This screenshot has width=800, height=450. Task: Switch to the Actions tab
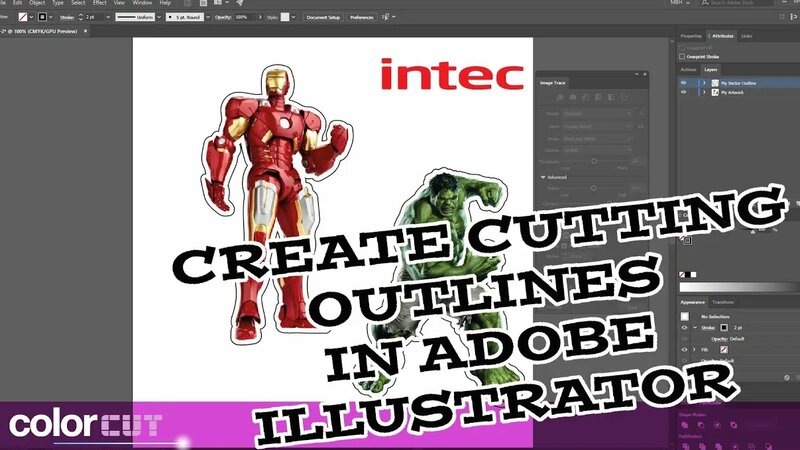click(x=688, y=69)
